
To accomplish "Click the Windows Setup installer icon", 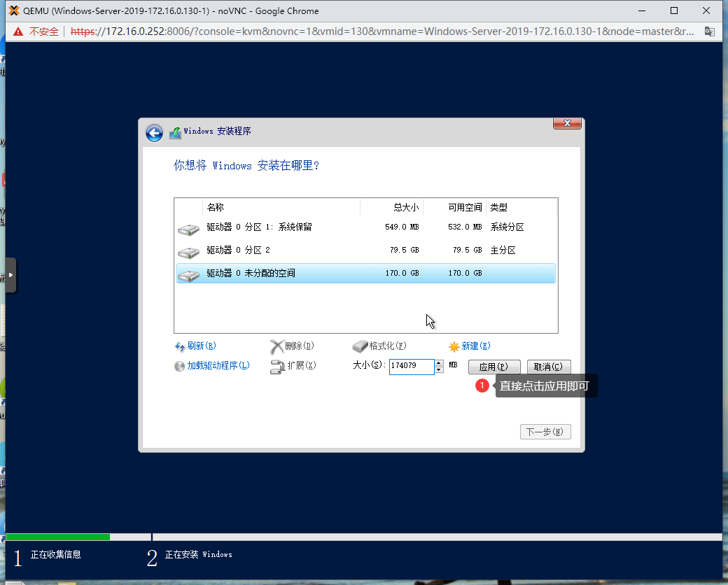I will (175, 133).
